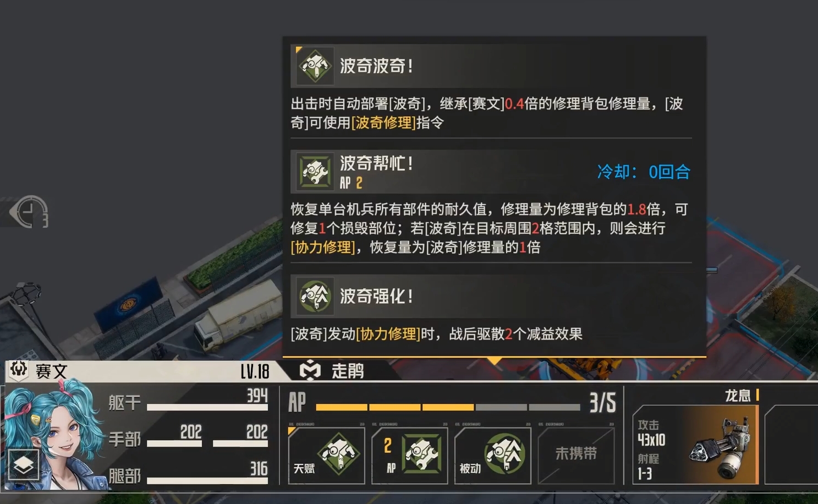Image resolution: width=818 pixels, height=504 pixels.
Task: Click the empty 未携带 skill slot
Action: click(576, 455)
